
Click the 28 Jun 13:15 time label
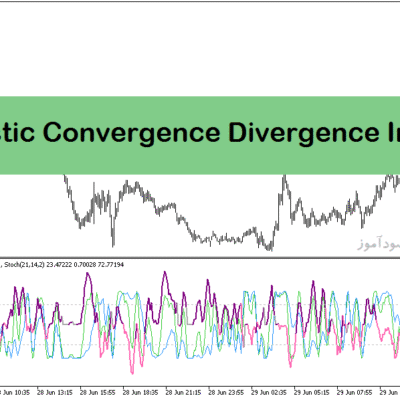pos(55,392)
